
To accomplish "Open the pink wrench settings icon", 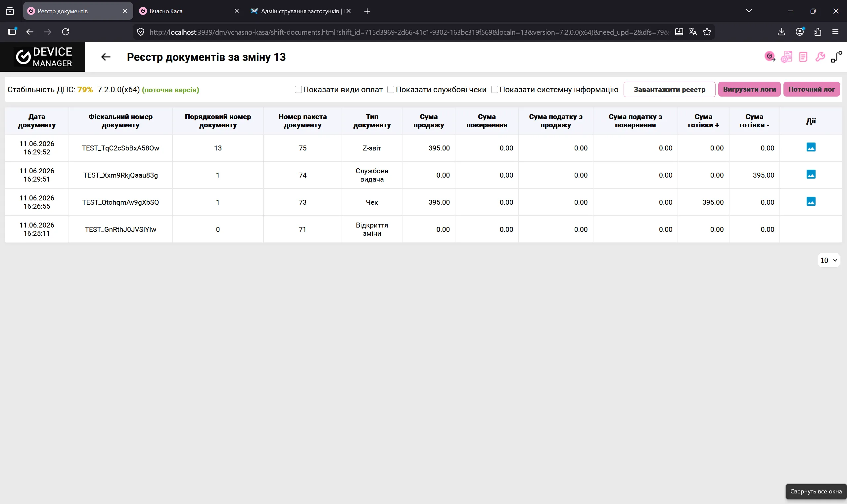I will pos(820,57).
